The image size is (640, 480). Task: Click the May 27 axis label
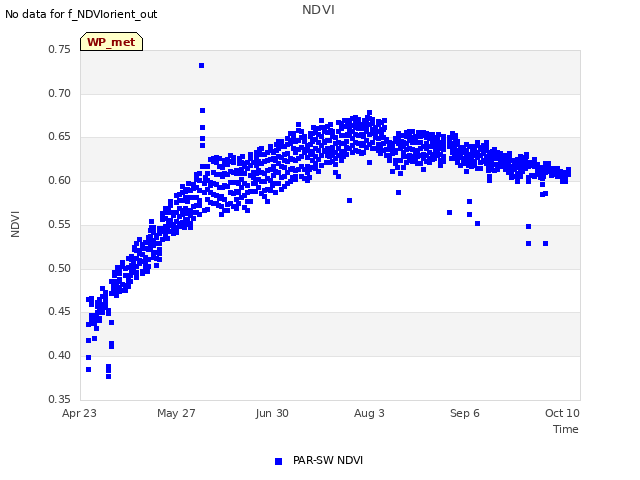pos(176,413)
